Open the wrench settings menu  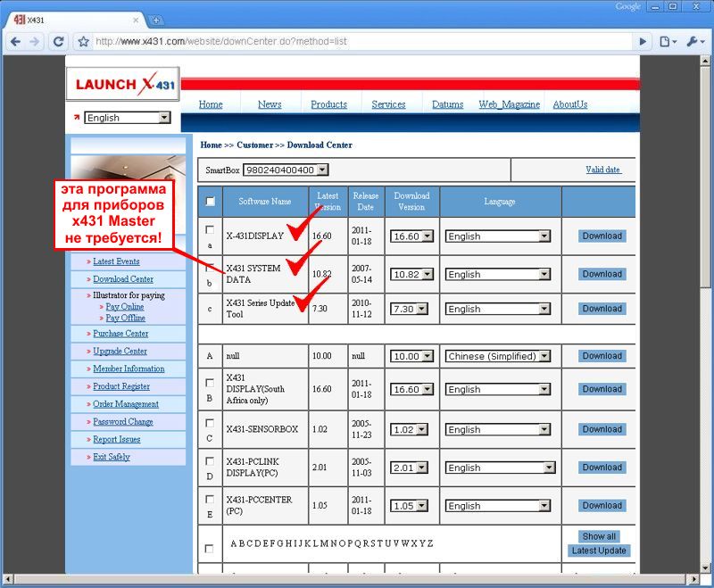(x=695, y=42)
